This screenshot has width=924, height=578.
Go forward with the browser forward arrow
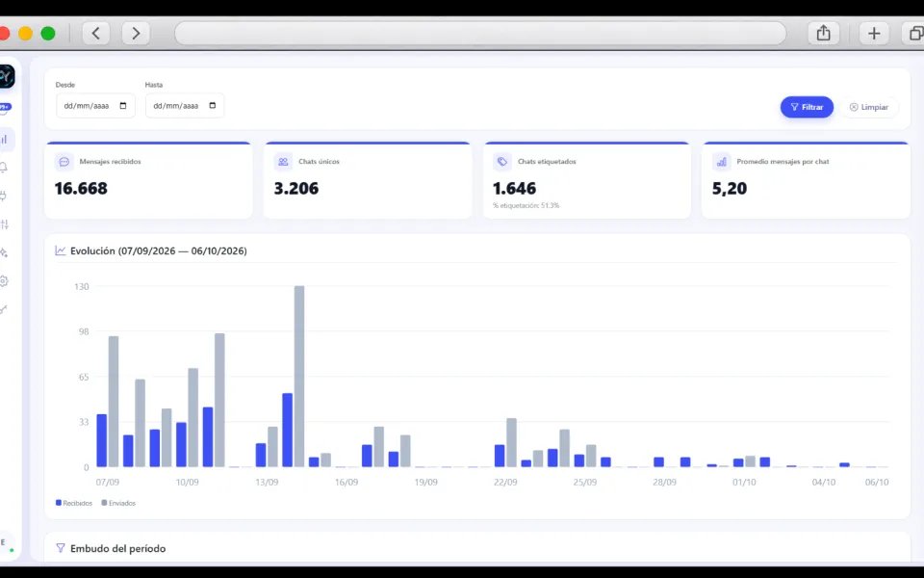tap(136, 33)
